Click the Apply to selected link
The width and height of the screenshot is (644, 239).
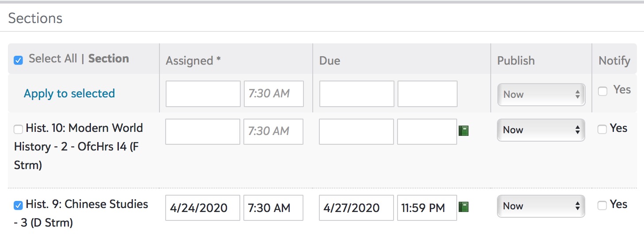click(69, 93)
